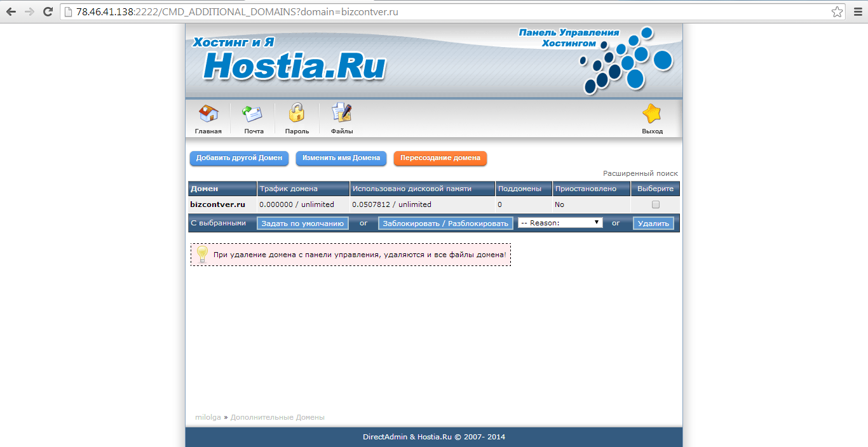Click Задать по умолчанию button
The image size is (868, 447).
point(302,223)
